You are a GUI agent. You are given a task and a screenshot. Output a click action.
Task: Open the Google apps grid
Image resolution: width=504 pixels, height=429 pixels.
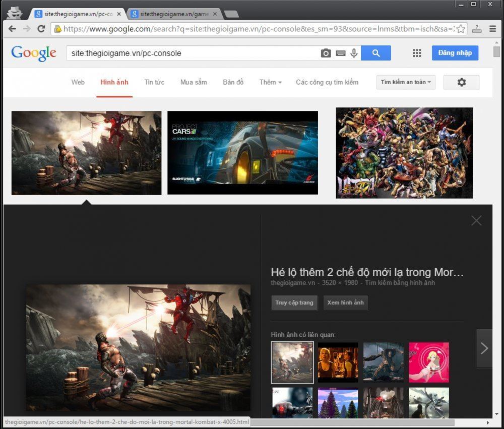click(417, 53)
